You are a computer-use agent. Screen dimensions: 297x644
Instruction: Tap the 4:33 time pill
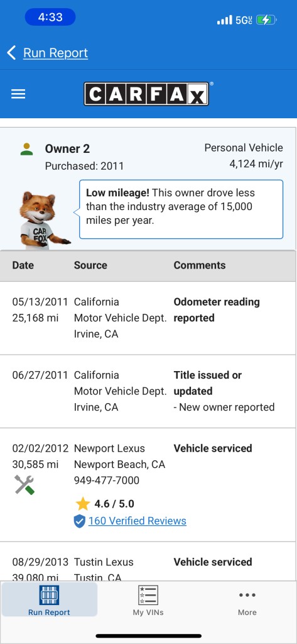click(50, 17)
